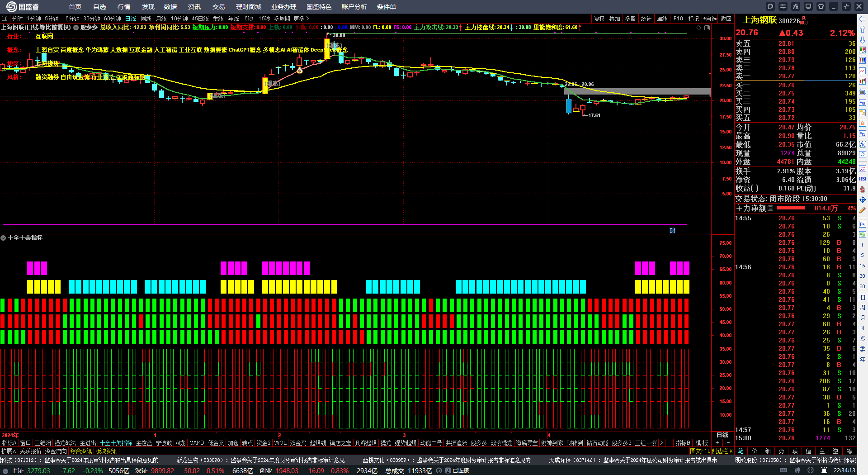Expand the 扩展 panel arrow
Image resolution: width=868 pixels, height=475 pixels.
(x=9, y=451)
